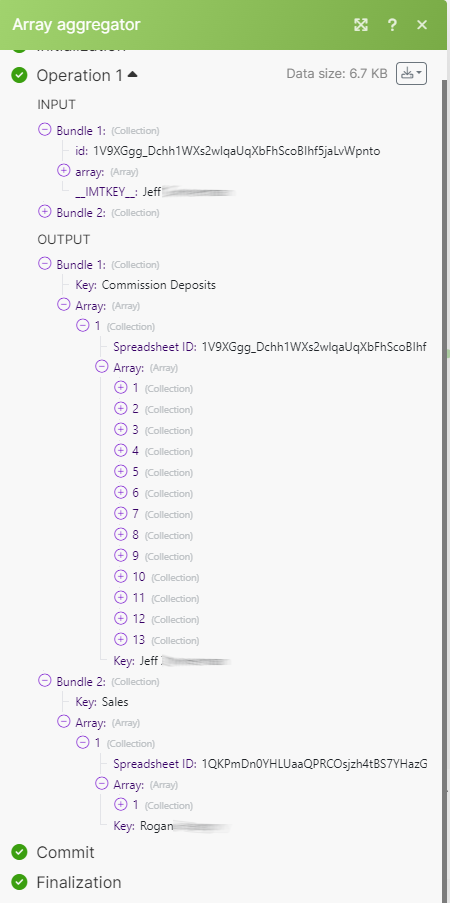The image size is (450, 903).
Task: Collapse Array under Commission Deposits key
Action: click(63, 305)
